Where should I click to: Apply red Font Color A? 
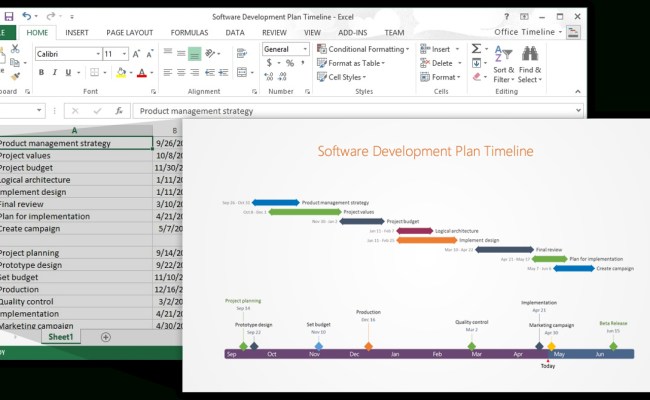(142, 73)
